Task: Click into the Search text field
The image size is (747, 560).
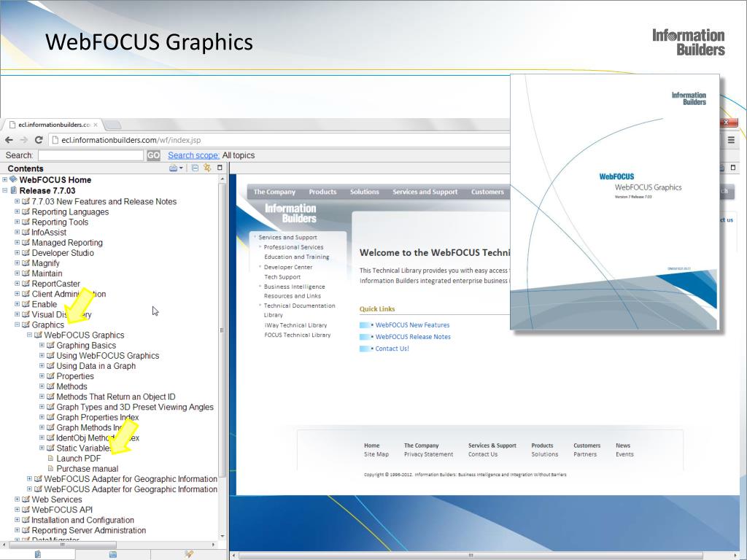Action: [x=90, y=155]
